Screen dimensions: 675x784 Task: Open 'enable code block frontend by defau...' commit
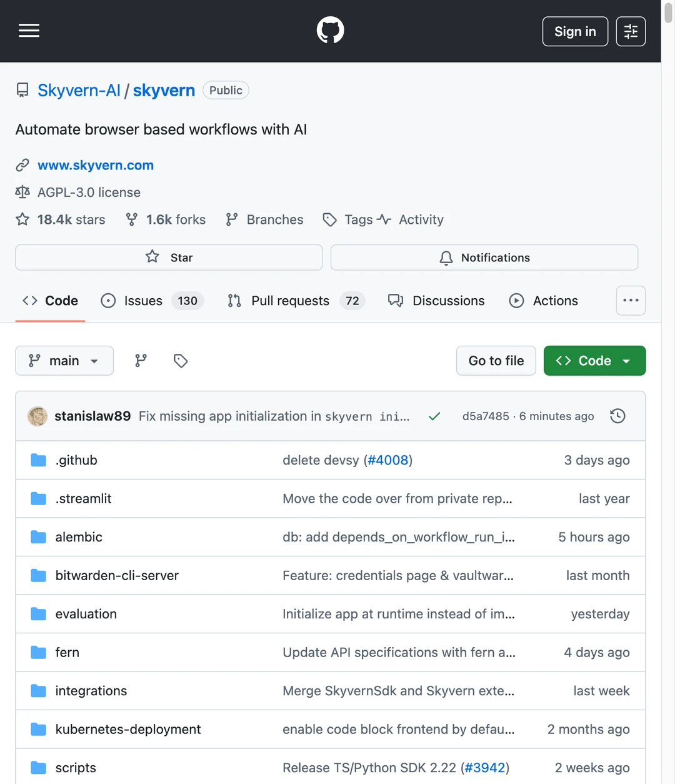(399, 729)
